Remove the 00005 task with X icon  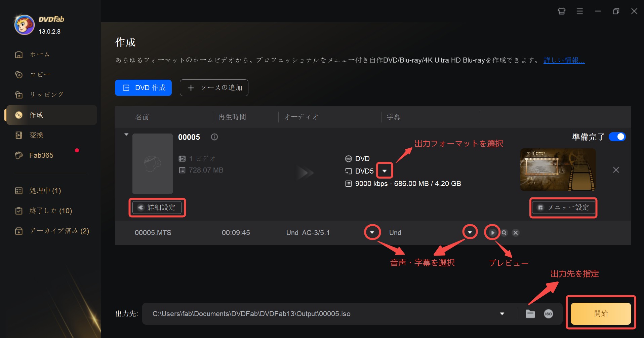tap(616, 170)
